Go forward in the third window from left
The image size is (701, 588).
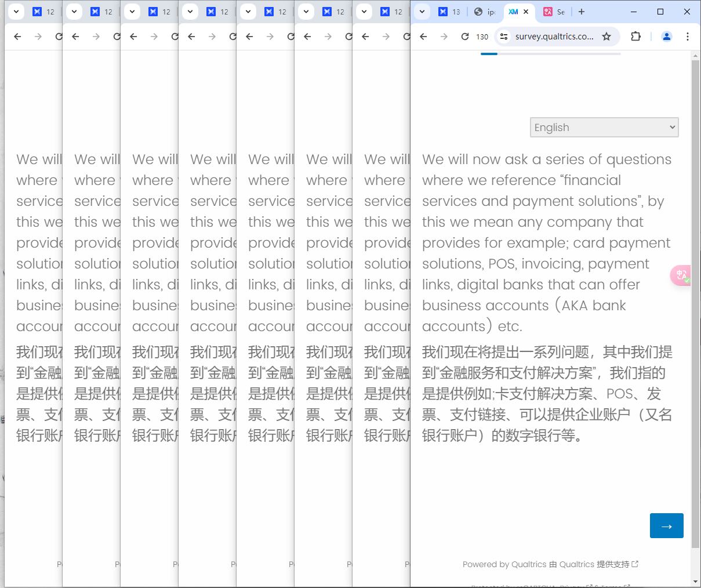(154, 37)
